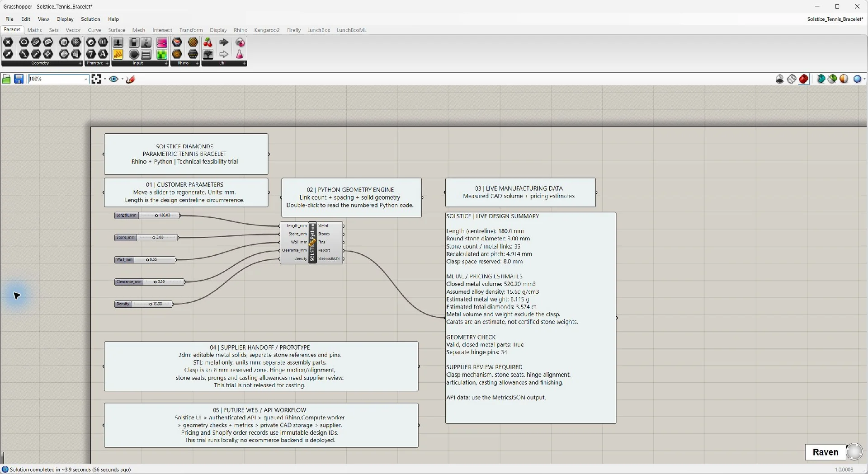Screen dimensions: 868x474
Task: Expand the Geometry panel plus
Action: point(80,63)
